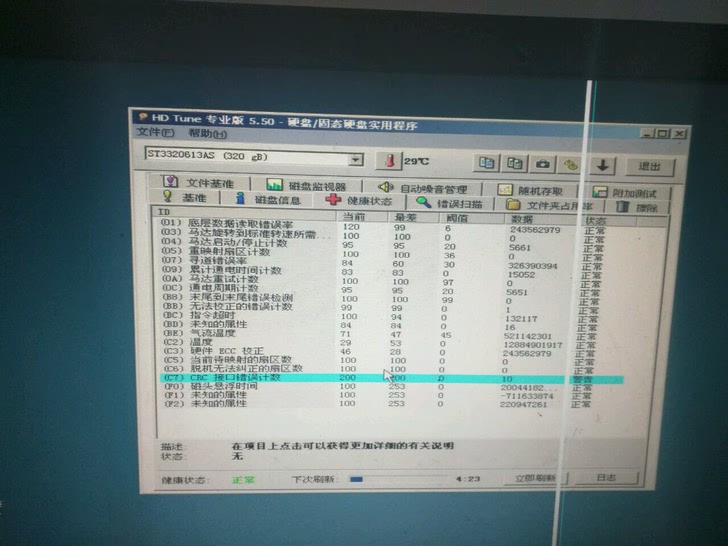Viewport: 728px width, 546px height.
Task: Select row (07) 寻道错误率
Action: [389, 263]
